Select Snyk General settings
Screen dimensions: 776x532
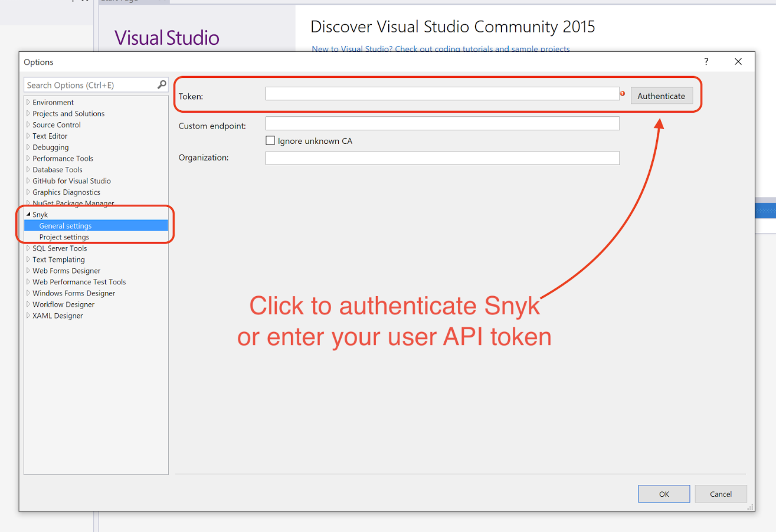click(x=66, y=226)
